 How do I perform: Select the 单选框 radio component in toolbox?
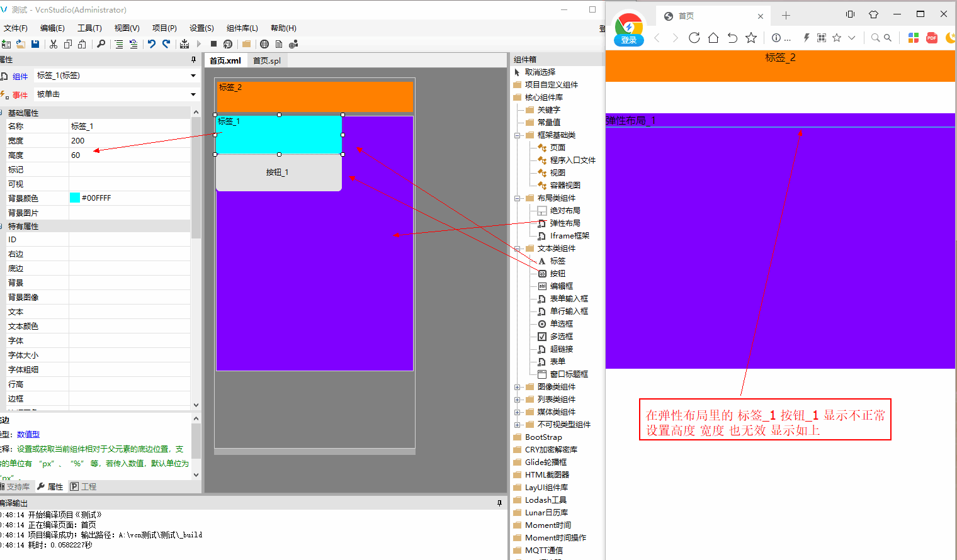561,324
